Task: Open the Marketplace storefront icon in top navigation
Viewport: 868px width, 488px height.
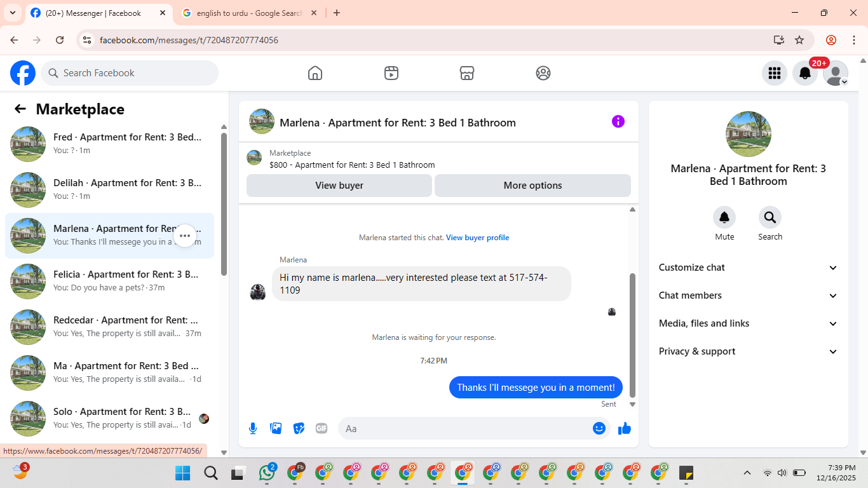Action: [467, 73]
